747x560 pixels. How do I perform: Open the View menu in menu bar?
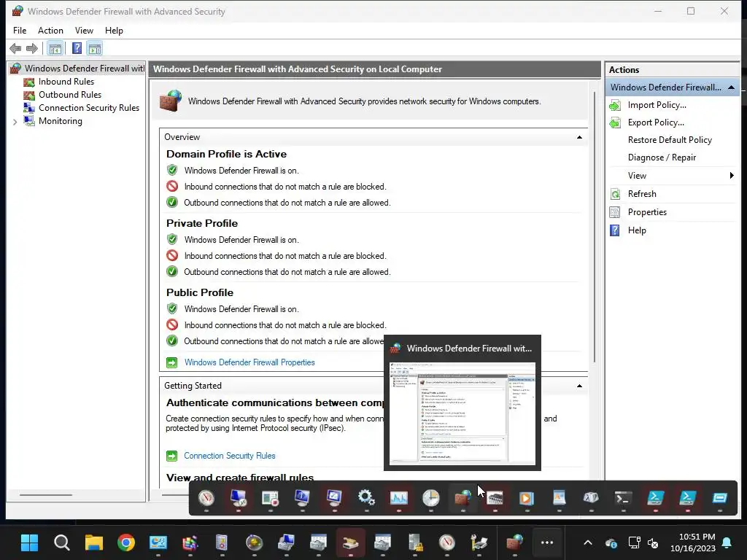click(84, 31)
